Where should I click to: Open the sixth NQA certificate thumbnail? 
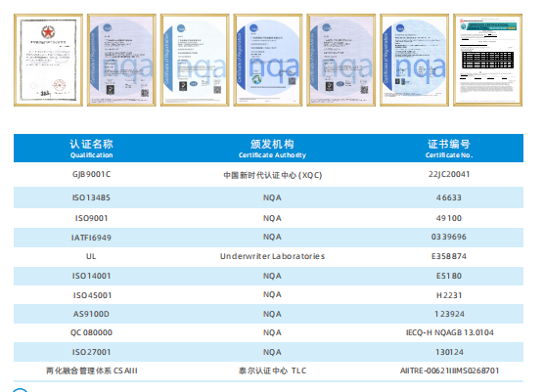click(414, 60)
